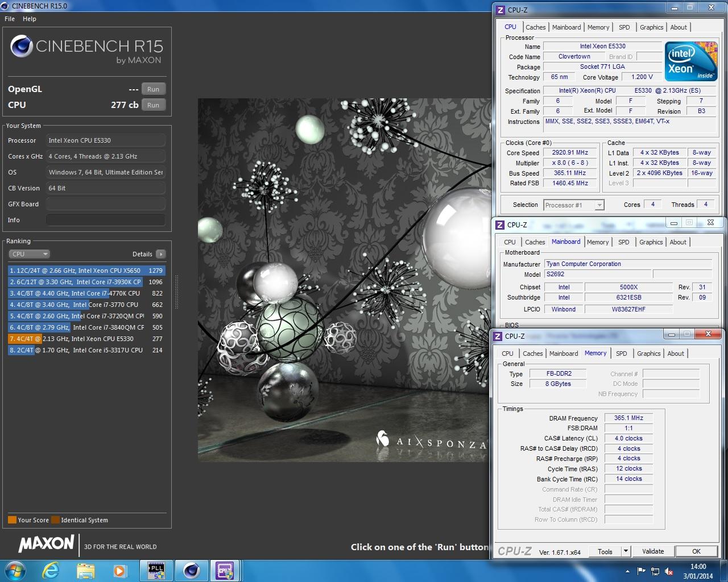The image size is (728, 582).
Task: Open the Tools dropdown arrow in CPU-Z
Action: (x=626, y=551)
